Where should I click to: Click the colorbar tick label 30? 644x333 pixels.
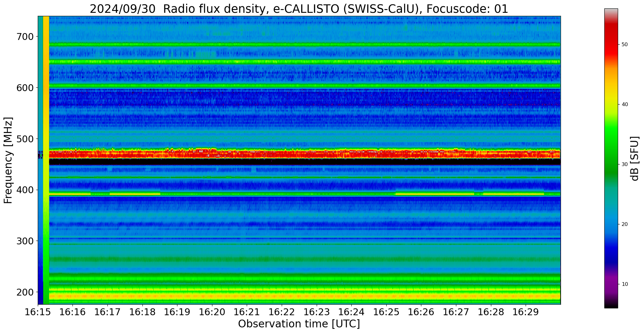tap(625, 164)
